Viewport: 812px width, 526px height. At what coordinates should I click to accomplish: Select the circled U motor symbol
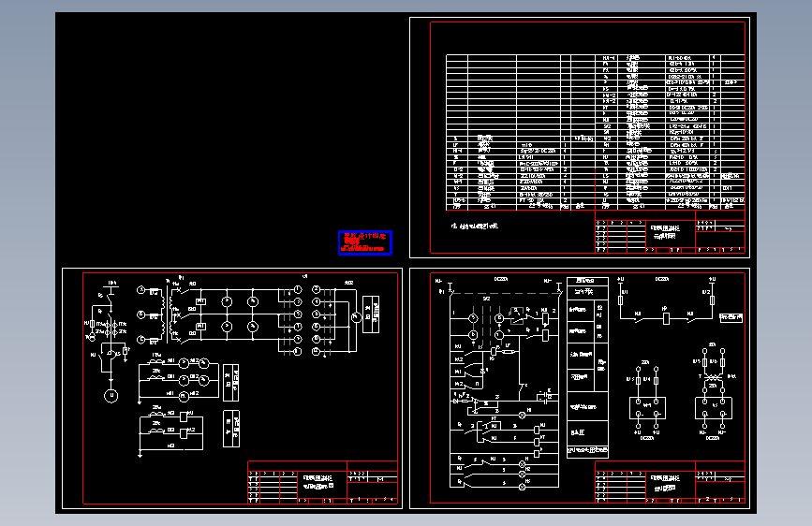(111, 396)
